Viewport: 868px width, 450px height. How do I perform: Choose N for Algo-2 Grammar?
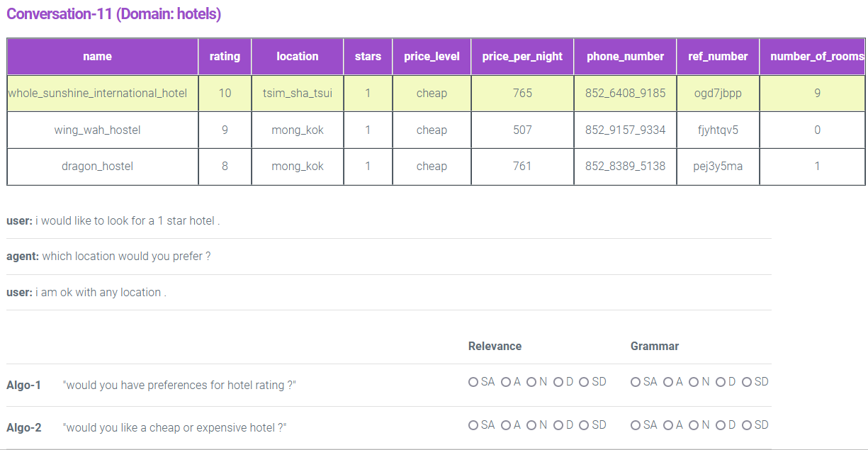694,425
